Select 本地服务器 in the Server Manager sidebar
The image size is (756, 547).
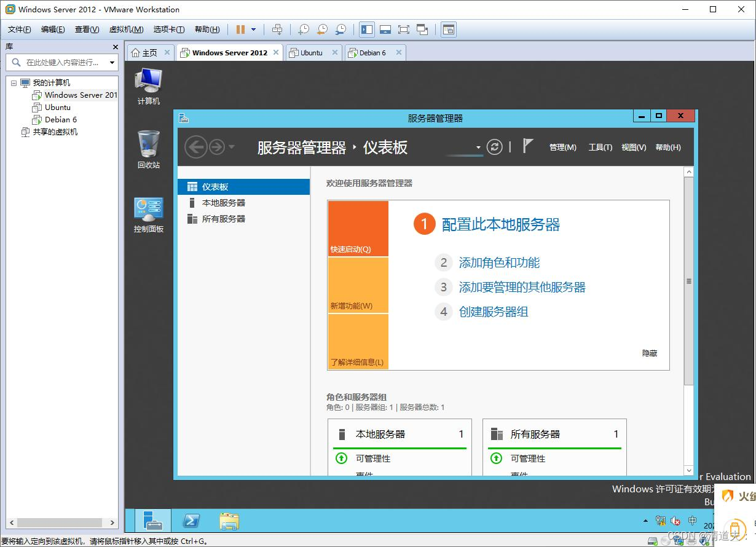pyautogui.click(x=244, y=203)
